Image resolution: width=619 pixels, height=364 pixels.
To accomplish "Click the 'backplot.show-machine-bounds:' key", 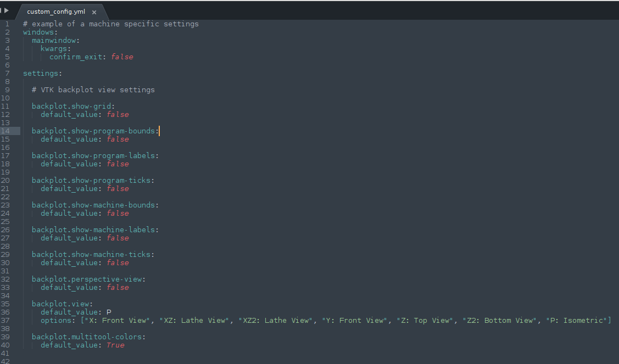I will tap(95, 205).
